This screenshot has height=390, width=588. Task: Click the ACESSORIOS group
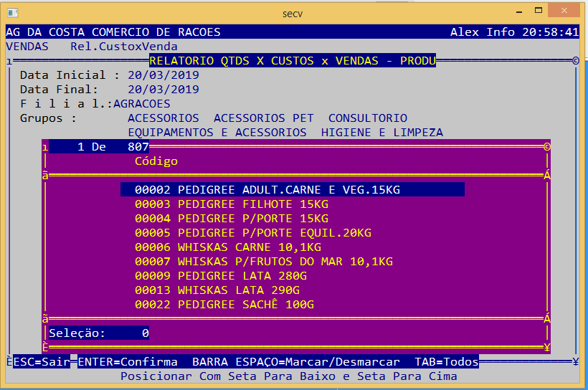pos(163,118)
